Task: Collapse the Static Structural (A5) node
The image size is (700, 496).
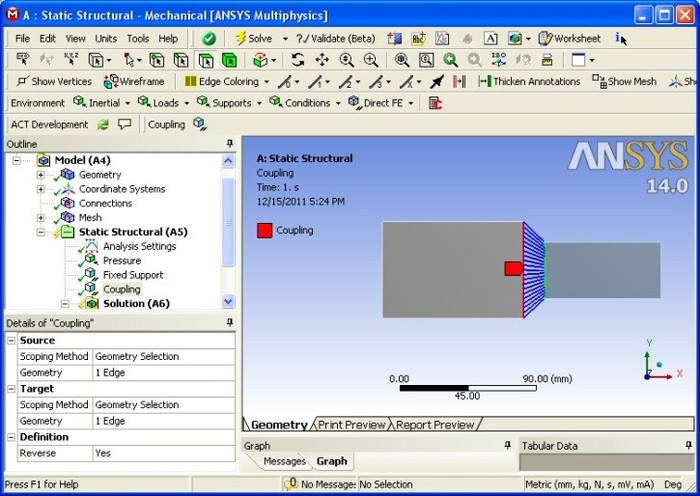Action: (x=41, y=232)
